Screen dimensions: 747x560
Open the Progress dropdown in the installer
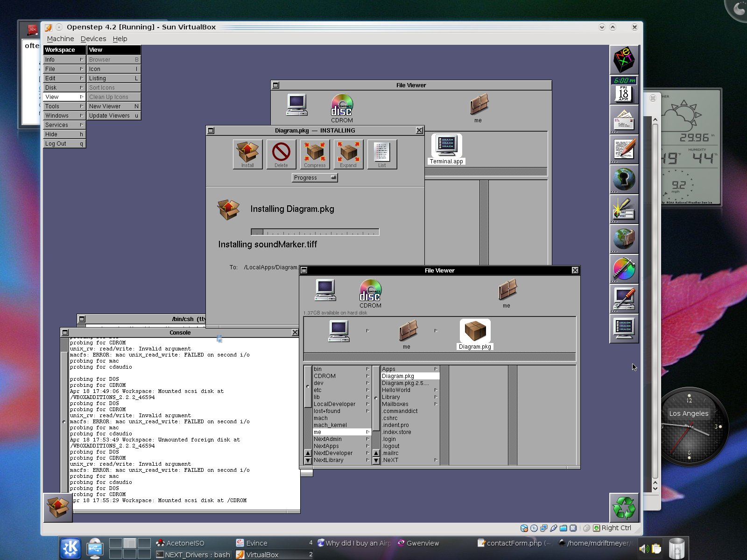314,178
